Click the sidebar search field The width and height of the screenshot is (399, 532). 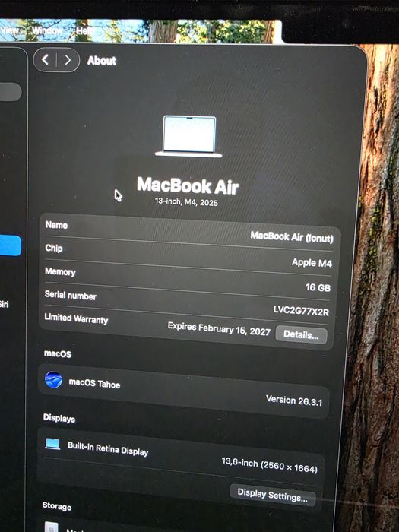point(10,92)
